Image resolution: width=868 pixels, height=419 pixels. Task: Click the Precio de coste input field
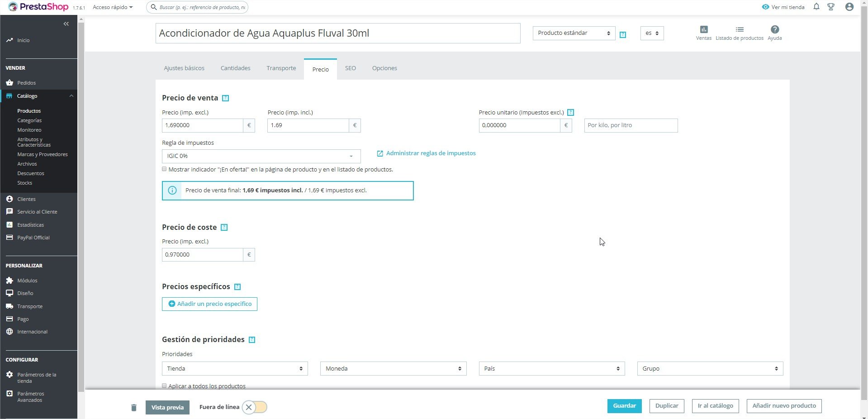click(202, 255)
